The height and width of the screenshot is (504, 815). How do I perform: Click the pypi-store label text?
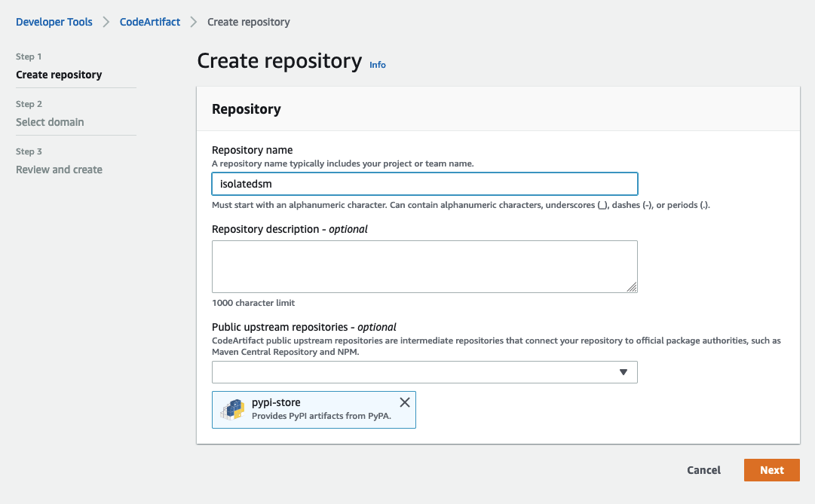pyautogui.click(x=276, y=402)
